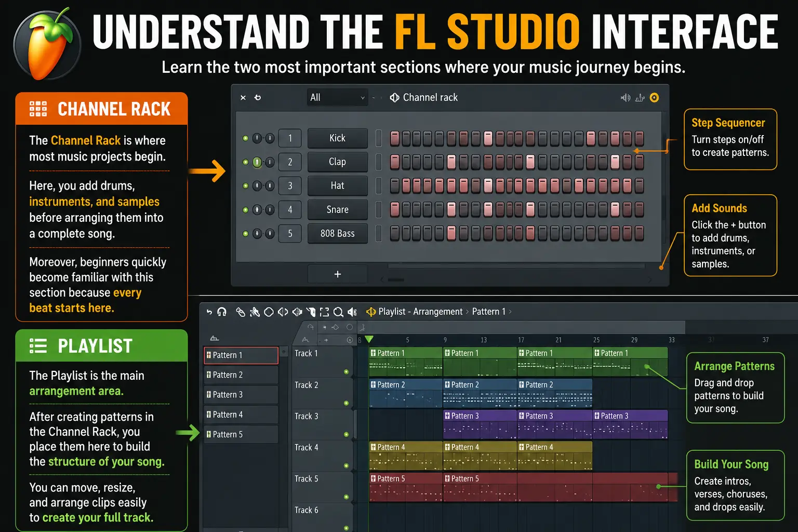The height and width of the screenshot is (532, 798).
Task: Click the yellow circle icon in the Channel rack header
Action: point(655,98)
